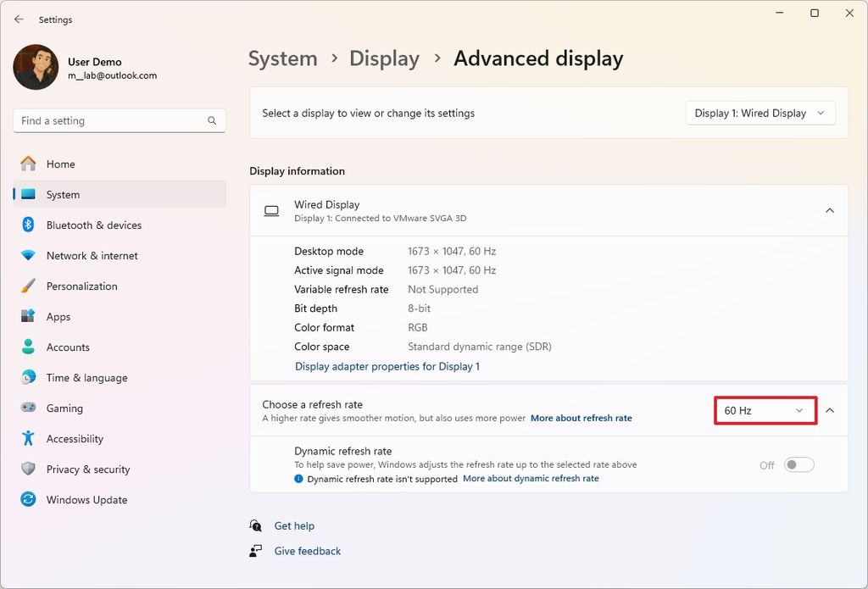
Task: Click the 8-bit Bit depth value
Action: point(419,308)
